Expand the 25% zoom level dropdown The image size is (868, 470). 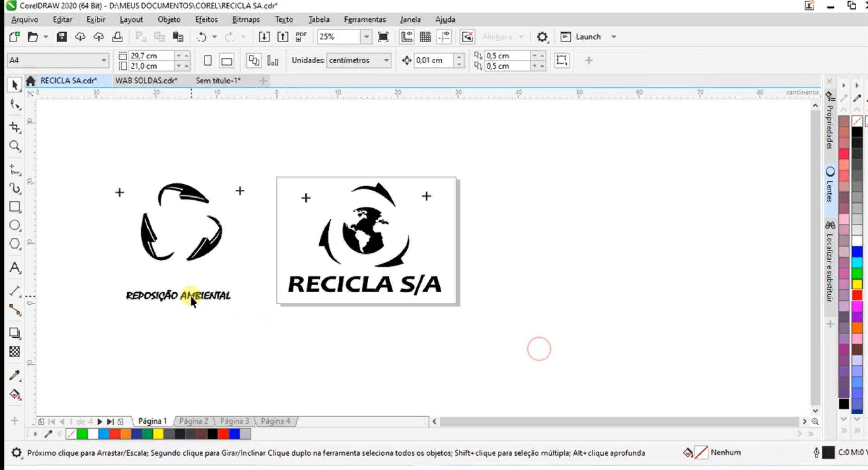point(367,37)
